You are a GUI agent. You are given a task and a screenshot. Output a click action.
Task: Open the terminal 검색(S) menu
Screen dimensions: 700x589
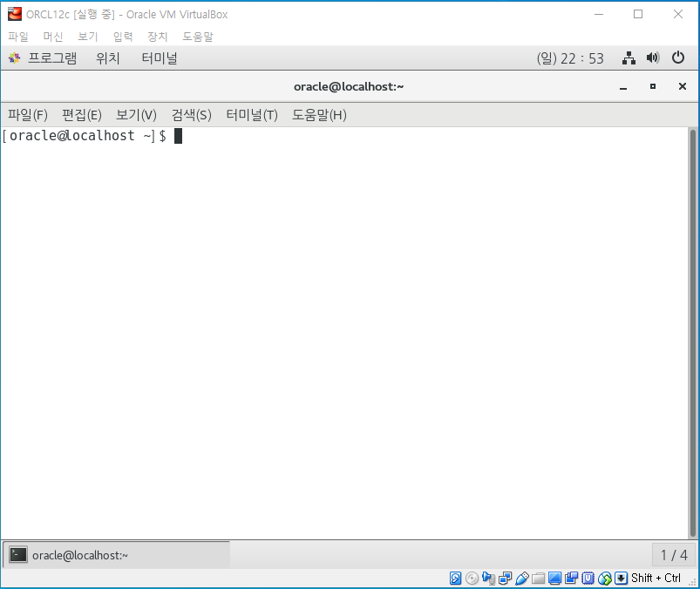[192, 115]
